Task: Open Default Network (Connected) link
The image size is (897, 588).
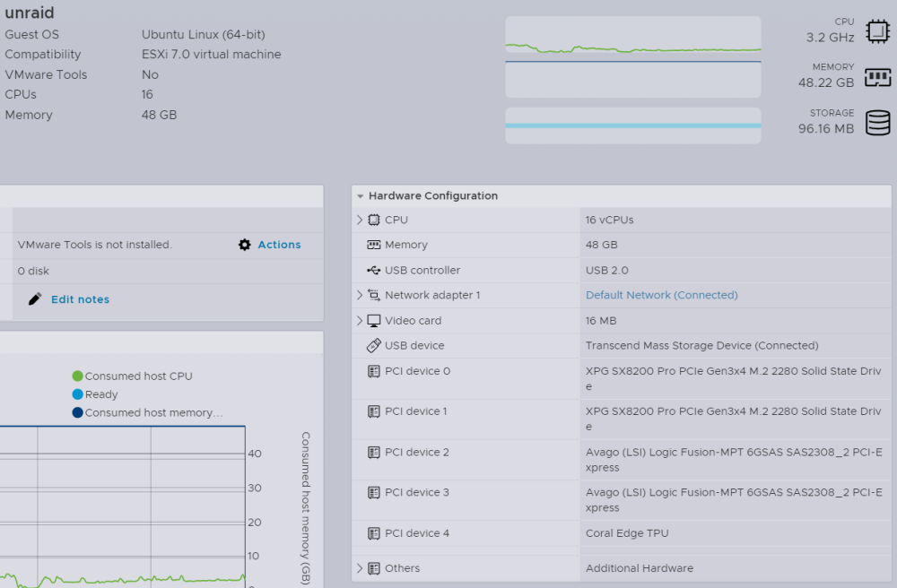Action: [x=661, y=295]
